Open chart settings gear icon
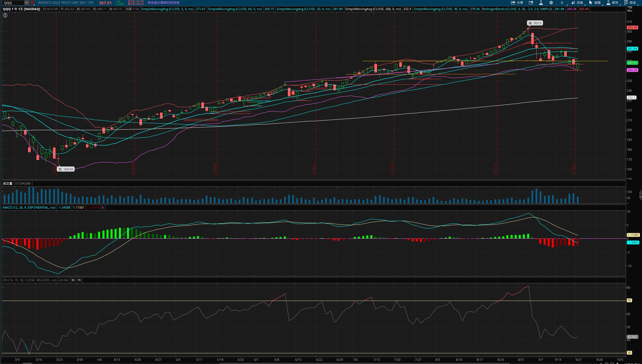Screen dimensions: 642x364 point(551,3)
